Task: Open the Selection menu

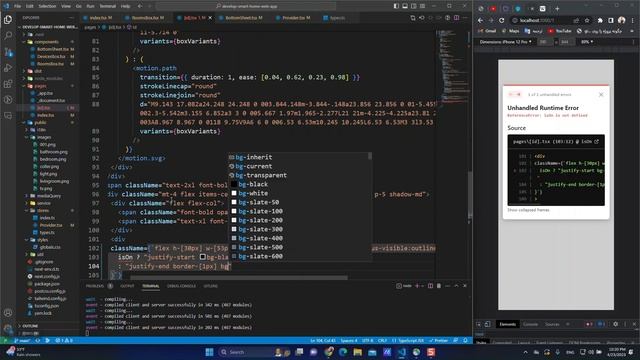Action: click(47, 6)
